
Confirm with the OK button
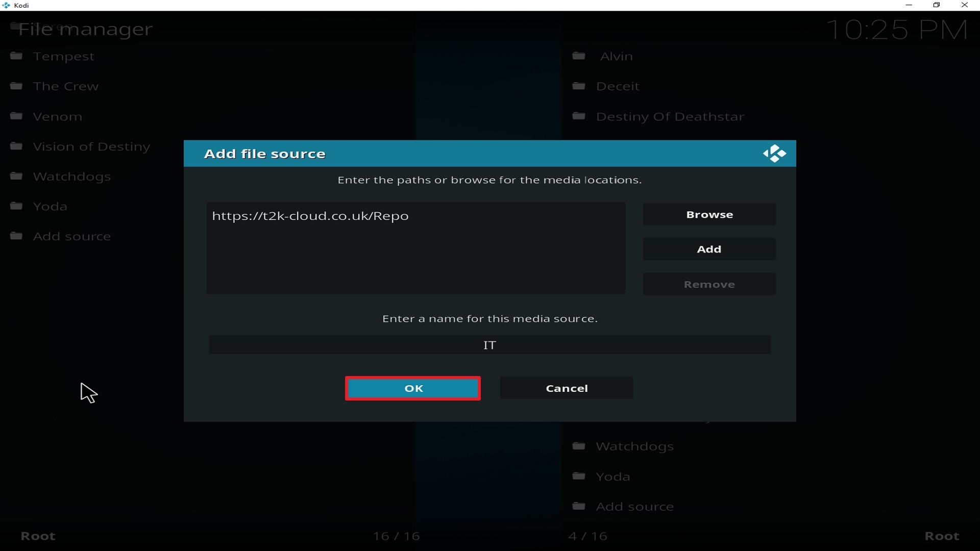413,388
